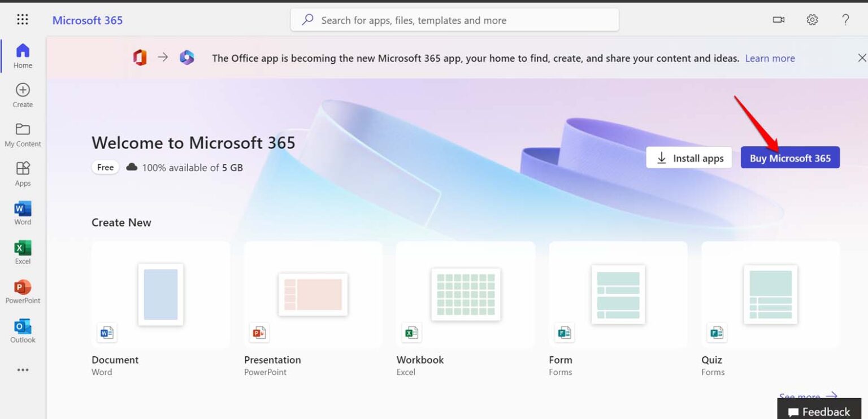
Task: Expand more apps via sidebar ellipsis
Action: pyautogui.click(x=23, y=370)
